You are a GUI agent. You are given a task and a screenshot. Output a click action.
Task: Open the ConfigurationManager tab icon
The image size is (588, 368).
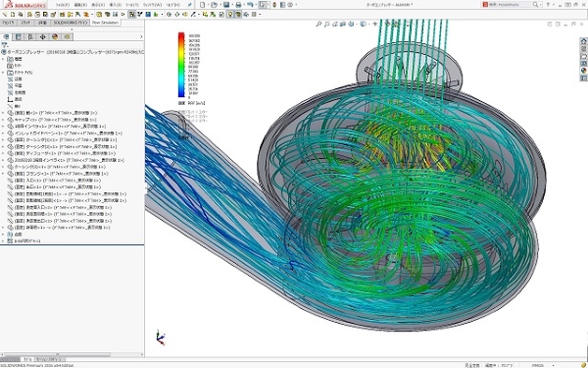coord(30,37)
